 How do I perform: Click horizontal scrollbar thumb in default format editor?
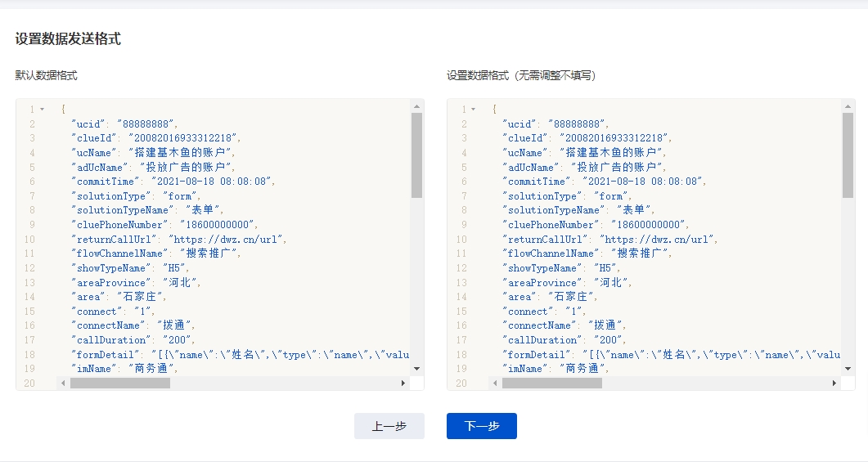click(119, 383)
